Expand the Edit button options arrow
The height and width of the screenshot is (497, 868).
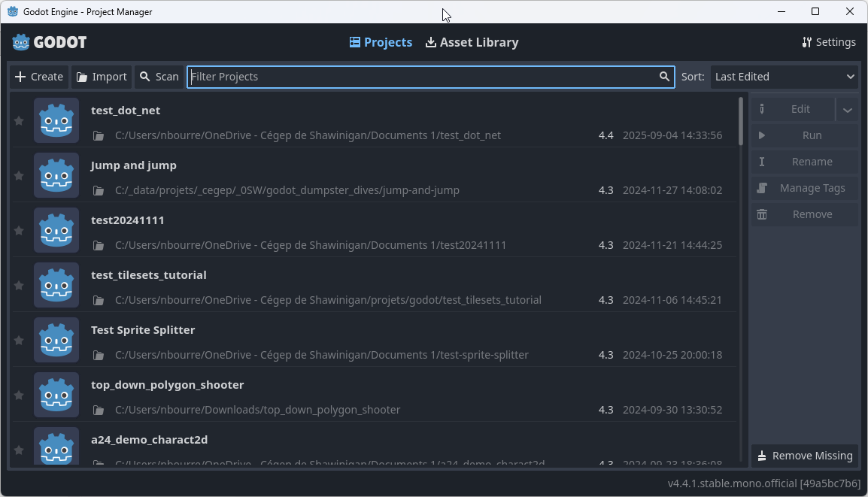(x=847, y=110)
